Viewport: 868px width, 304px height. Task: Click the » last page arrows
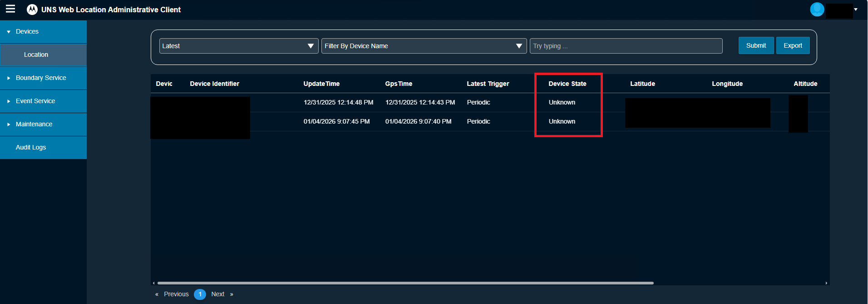tap(232, 294)
